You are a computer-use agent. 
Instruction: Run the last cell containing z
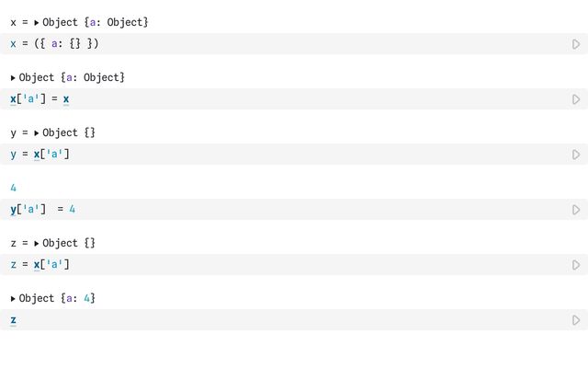click(576, 320)
